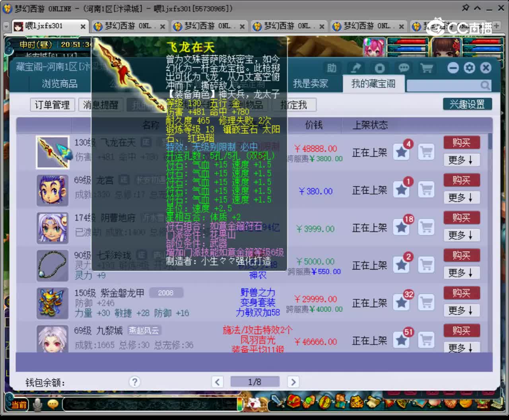Open the 浏览商品 menu
The image size is (509, 420).
(59, 84)
